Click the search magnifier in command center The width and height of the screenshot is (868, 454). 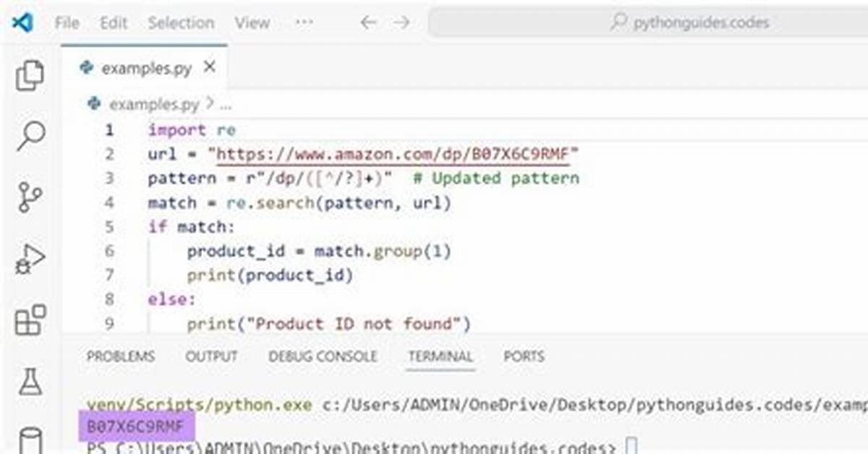coord(618,22)
